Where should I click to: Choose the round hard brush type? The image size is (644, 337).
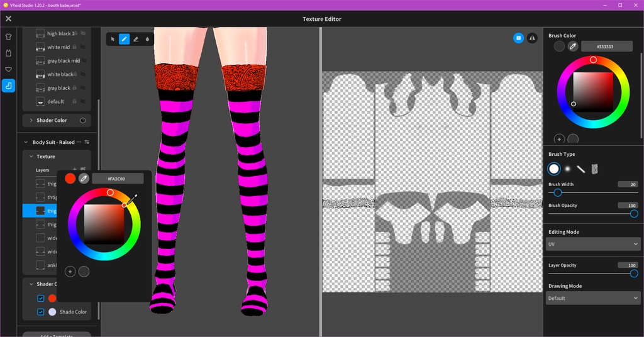point(554,168)
